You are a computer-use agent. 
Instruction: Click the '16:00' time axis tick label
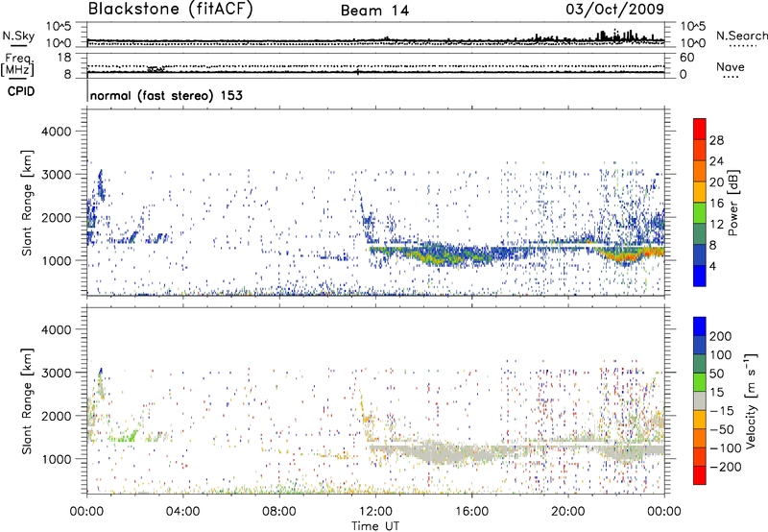pyautogui.click(x=471, y=512)
